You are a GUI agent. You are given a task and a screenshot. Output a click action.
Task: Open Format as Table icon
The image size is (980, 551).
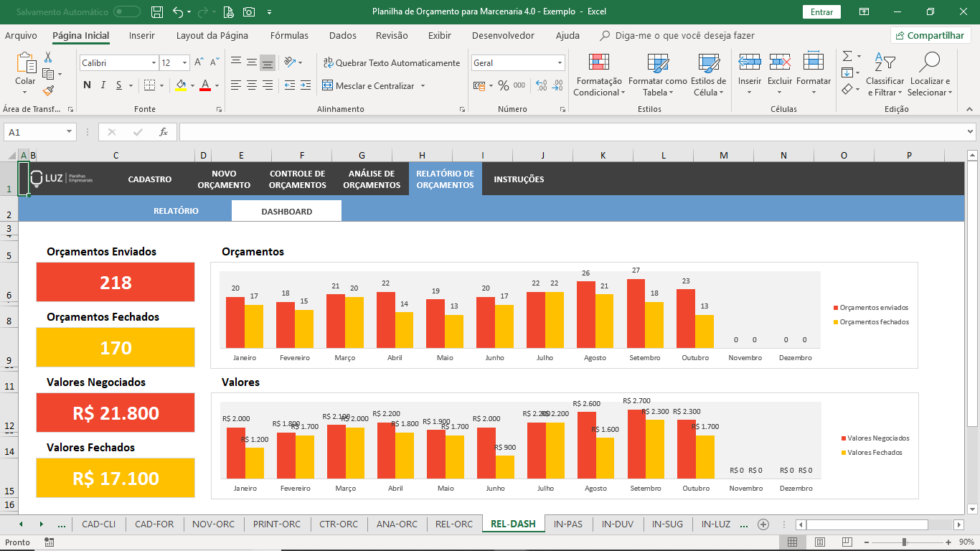[x=658, y=62]
